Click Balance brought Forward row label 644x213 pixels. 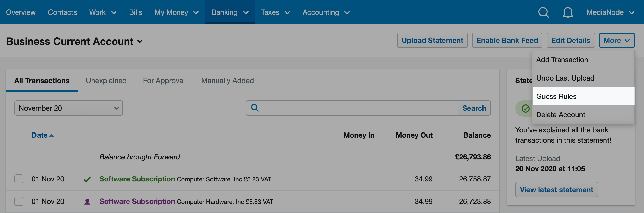[140, 157]
